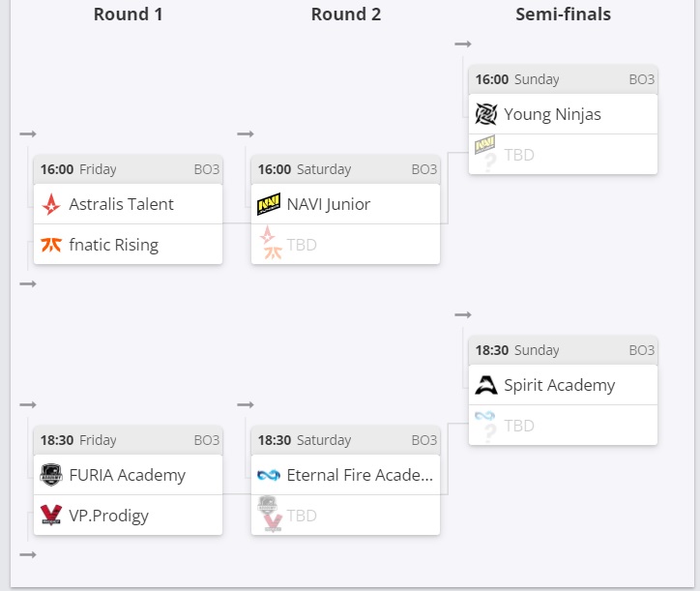Click the VP.Prodigy team logo
The width and height of the screenshot is (700, 591).
click(x=51, y=516)
